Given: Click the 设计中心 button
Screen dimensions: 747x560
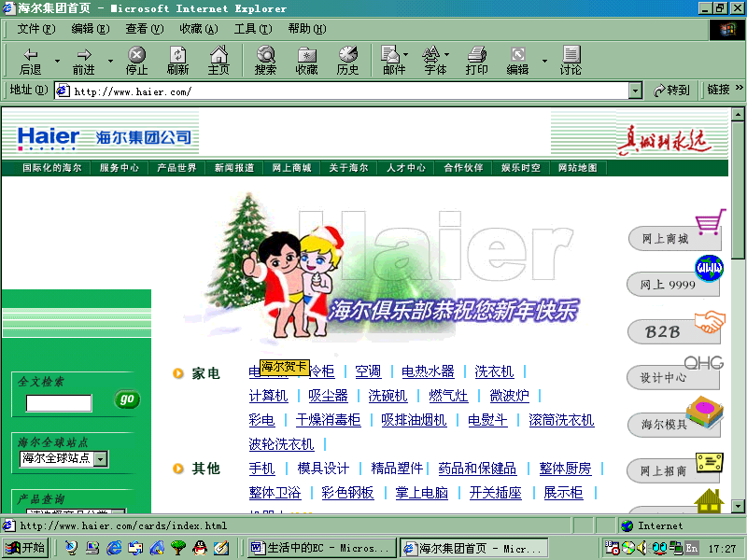Looking at the screenshot, I should [x=672, y=377].
